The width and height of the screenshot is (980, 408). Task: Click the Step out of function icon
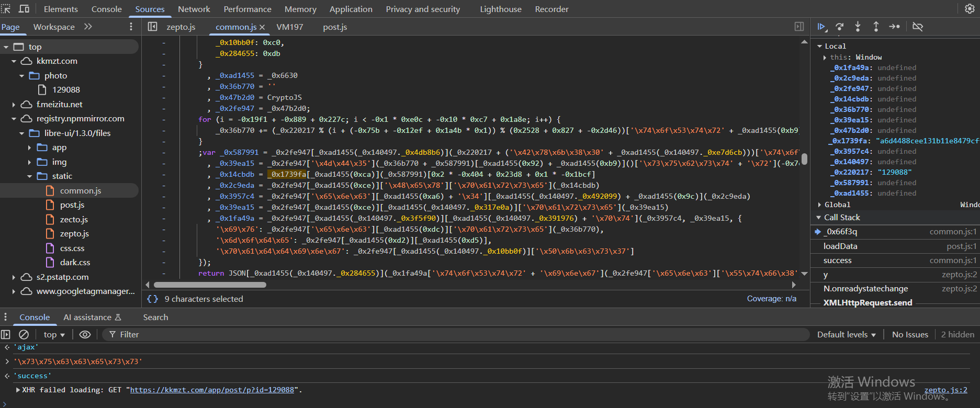pos(876,27)
